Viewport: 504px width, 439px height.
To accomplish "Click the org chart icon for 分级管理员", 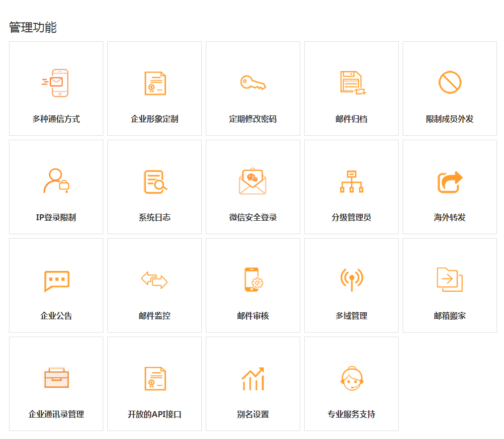I will pyautogui.click(x=351, y=181).
